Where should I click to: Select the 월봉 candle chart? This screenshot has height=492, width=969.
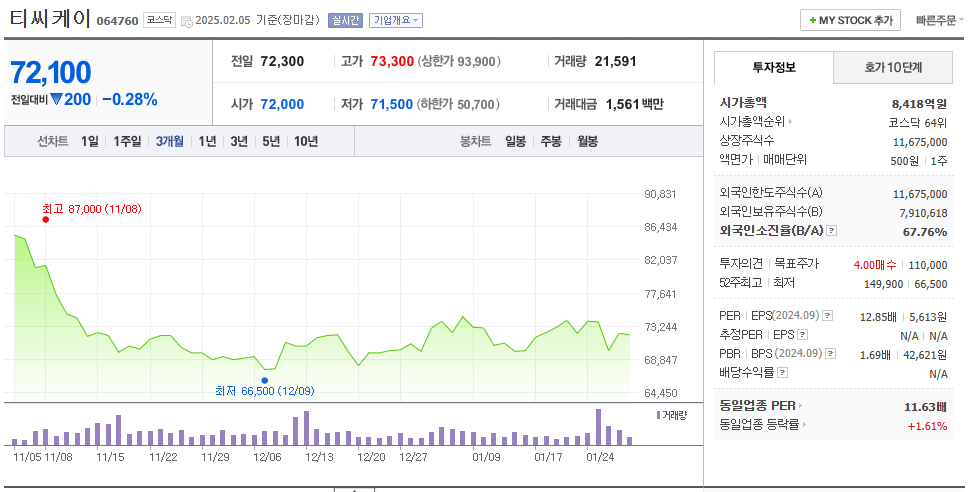point(587,142)
